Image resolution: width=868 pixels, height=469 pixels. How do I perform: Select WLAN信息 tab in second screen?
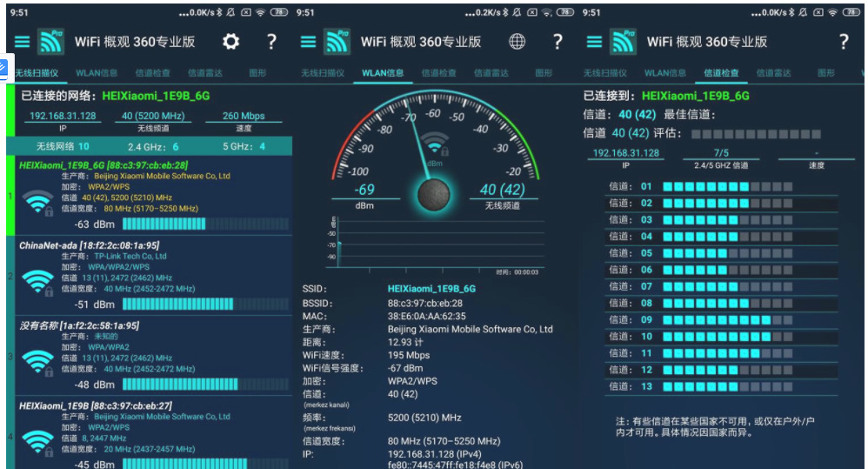pyautogui.click(x=383, y=73)
